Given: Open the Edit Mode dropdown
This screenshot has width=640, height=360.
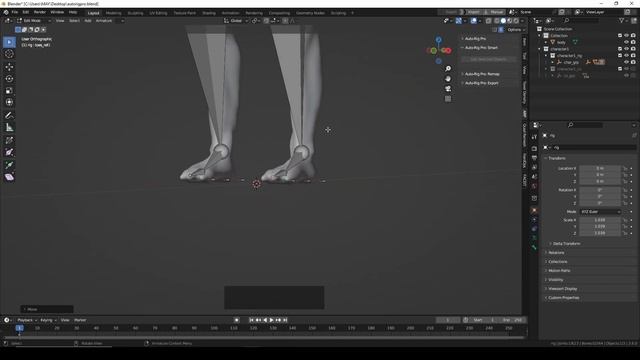Looking at the screenshot, I should 34,20.
